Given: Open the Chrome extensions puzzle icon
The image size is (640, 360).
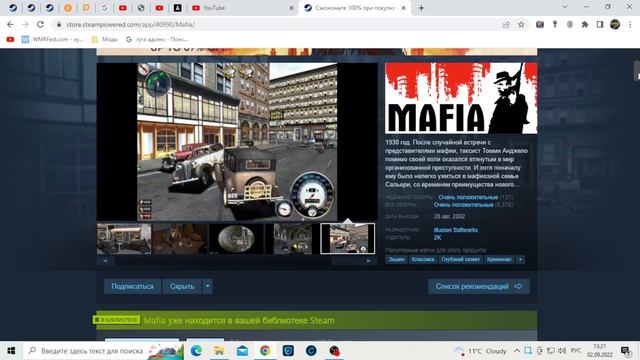Looking at the screenshot, I should click(584, 24).
